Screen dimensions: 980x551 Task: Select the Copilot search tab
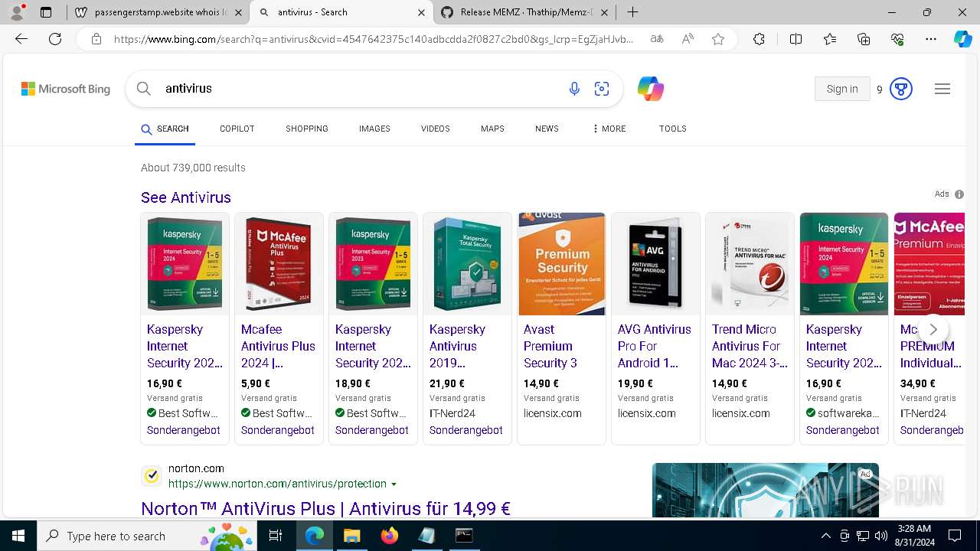(x=237, y=129)
